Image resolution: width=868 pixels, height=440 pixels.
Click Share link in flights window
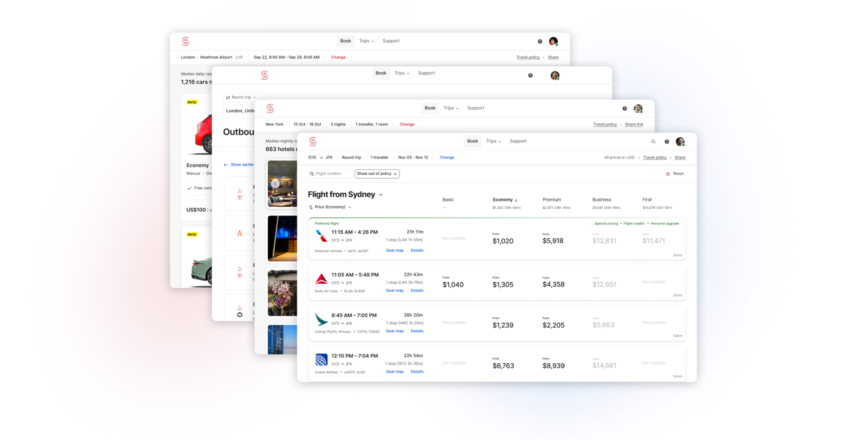pyautogui.click(x=680, y=157)
